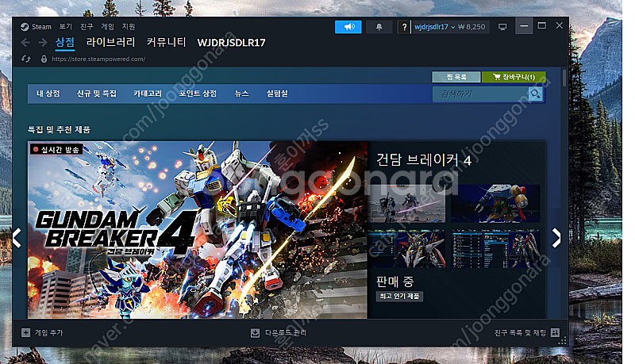Open 다운로드 관리 label
The width and height of the screenshot is (635, 364).
click(286, 333)
